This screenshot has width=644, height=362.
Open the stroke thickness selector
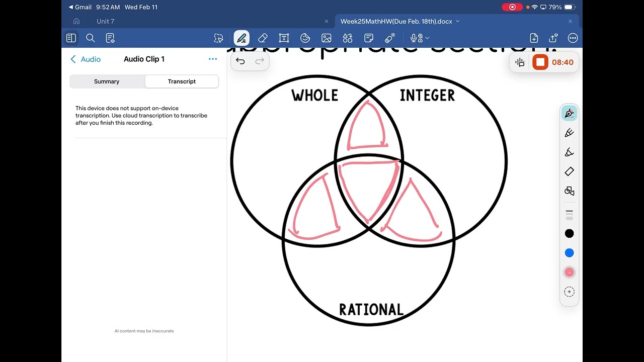click(570, 215)
